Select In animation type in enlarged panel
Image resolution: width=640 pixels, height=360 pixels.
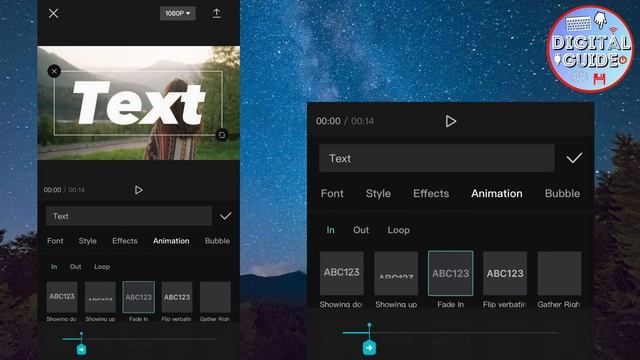[x=331, y=230]
